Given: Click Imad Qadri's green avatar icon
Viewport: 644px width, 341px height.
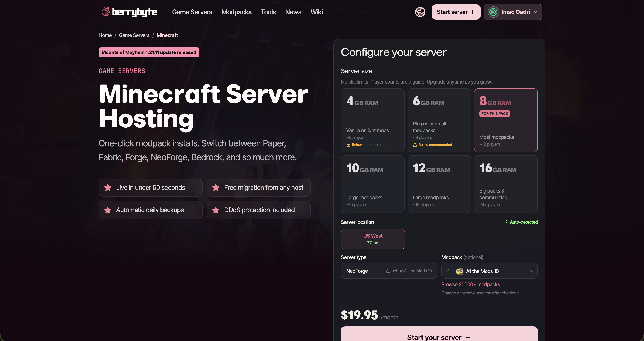Looking at the screenshot, I should (x=493, y=12).
